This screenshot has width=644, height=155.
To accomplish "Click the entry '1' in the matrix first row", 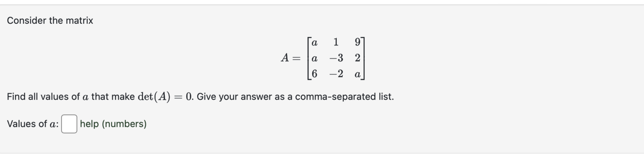I will [x=336, y=42].
